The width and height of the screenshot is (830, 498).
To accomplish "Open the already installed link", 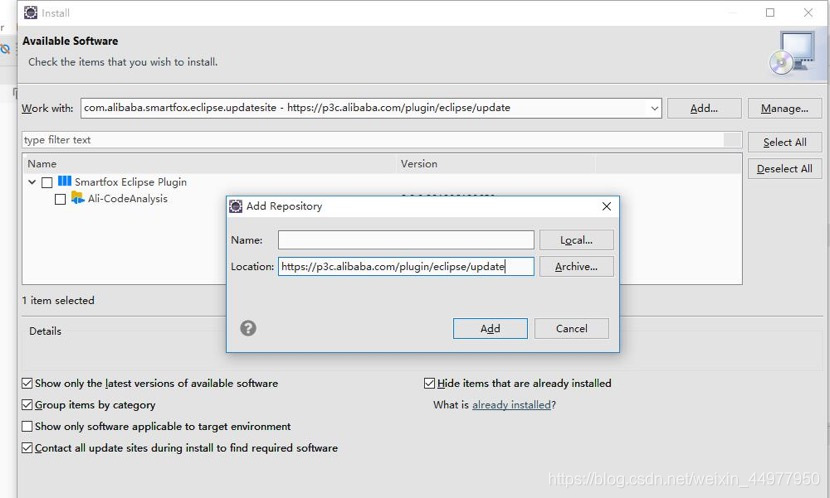I will [x=511, y=405].
